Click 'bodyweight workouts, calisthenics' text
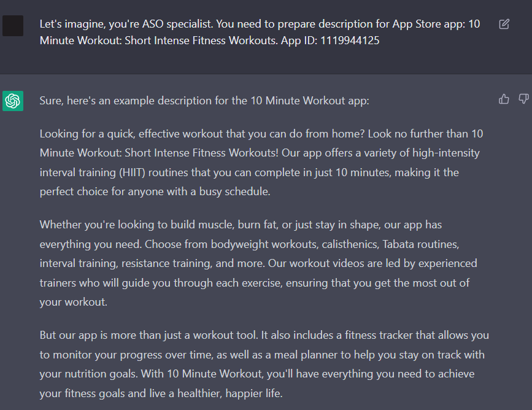Image resolution: width=532 pixels, height=410 pixels. coord(295,244)
